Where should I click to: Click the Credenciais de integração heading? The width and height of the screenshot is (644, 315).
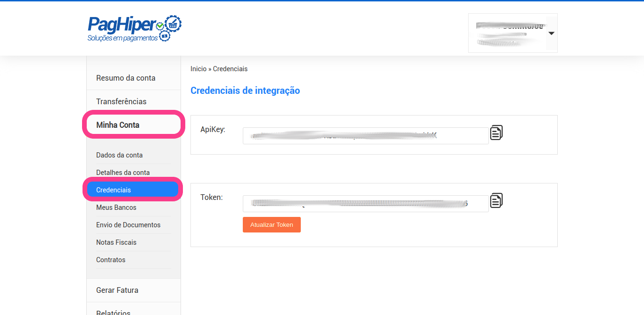tap(245, 91)
